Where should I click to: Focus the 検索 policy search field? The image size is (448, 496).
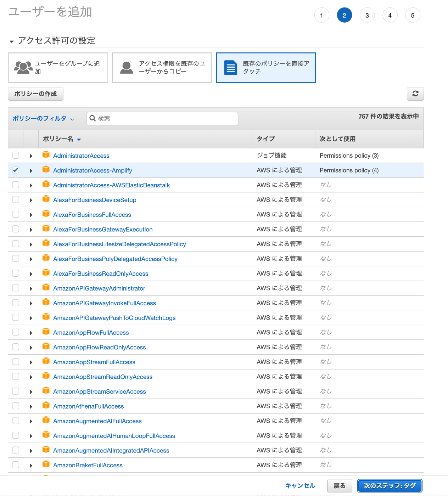pos(162,118)
